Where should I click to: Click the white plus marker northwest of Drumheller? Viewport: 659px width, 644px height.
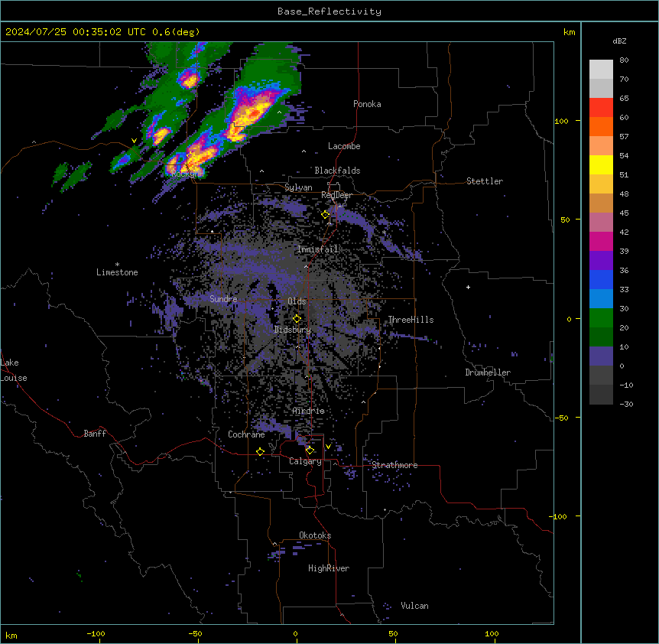(468, 287)
